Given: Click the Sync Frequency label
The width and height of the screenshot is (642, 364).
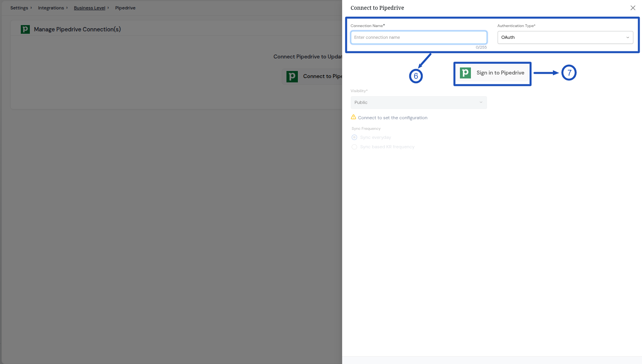Looking at the screenshot, I should click(x=366, y=129).
